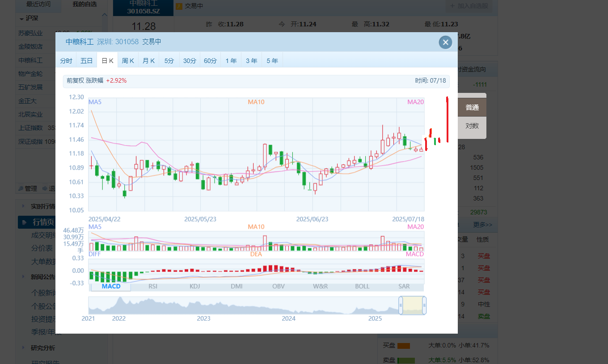Screen dimensions: 608x364
Task: Select the BOLL indicator tab
Action: [362, 286]
